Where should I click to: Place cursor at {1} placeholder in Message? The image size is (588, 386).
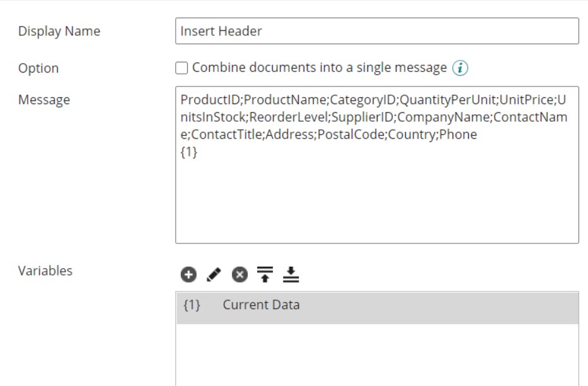pyautogui.click(x=189, y=152)
